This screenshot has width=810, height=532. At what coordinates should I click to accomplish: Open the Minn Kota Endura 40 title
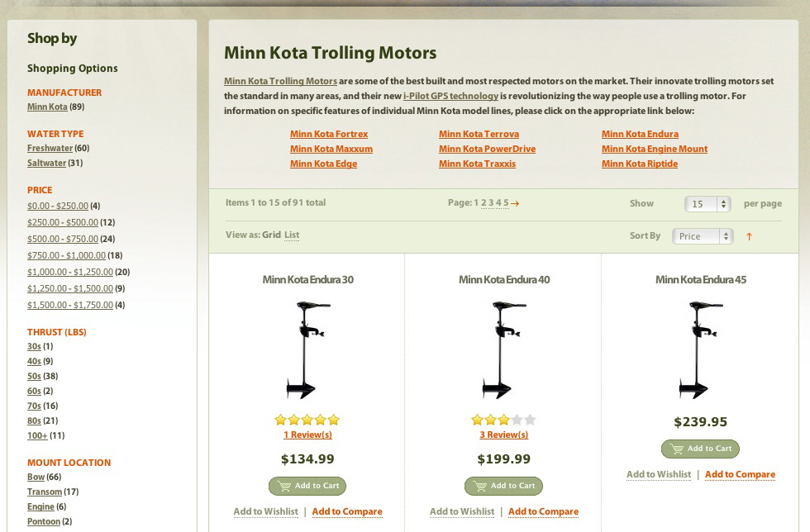[x=504, y=279]
